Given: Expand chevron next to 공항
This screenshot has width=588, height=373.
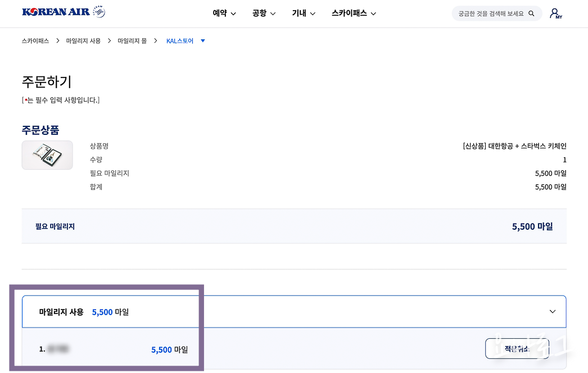Looking at the screenshot, I should coord(273,14).
